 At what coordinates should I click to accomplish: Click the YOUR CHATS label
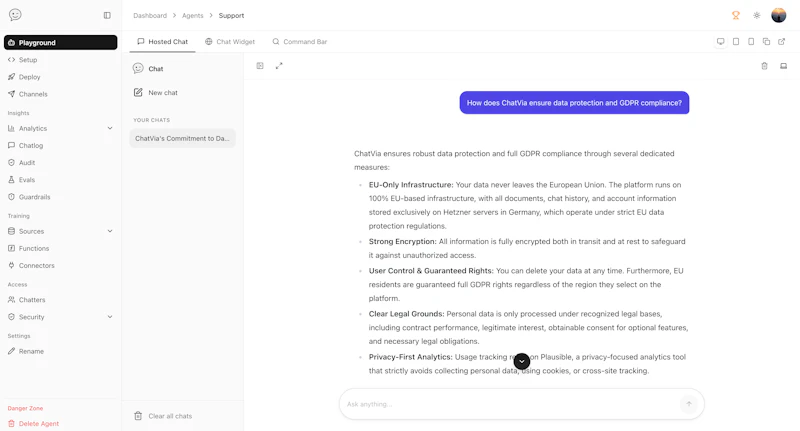pos(152,120)
